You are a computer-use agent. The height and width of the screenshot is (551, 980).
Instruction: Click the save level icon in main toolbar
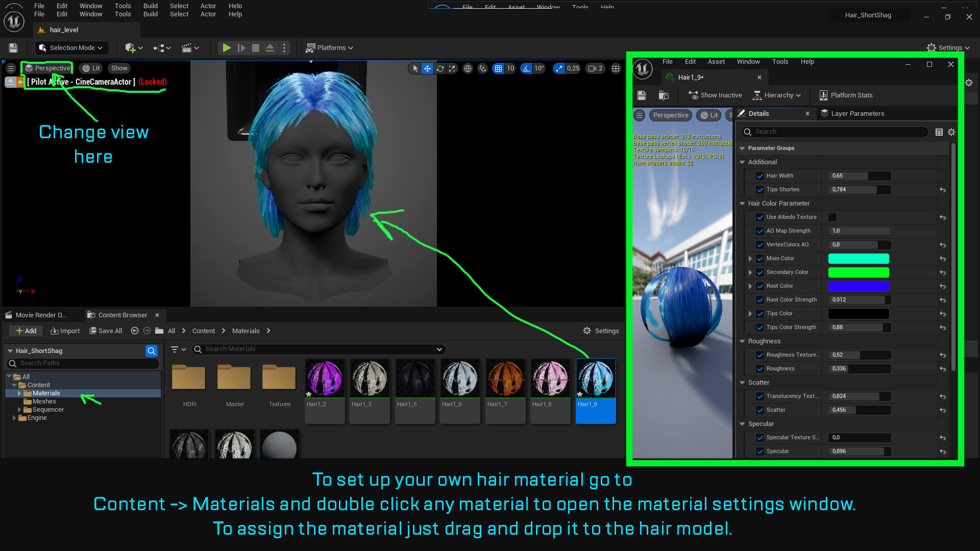[13, 48]
